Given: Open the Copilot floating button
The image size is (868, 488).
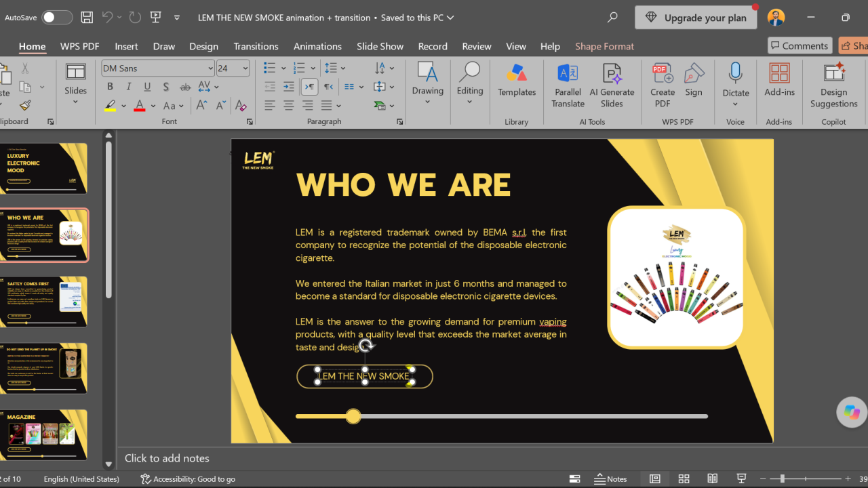Looking at the screenshot, I should pos(852,412).
